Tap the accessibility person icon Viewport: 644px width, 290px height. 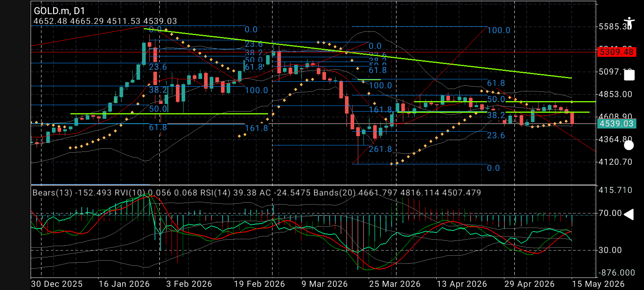coord(629,23)
